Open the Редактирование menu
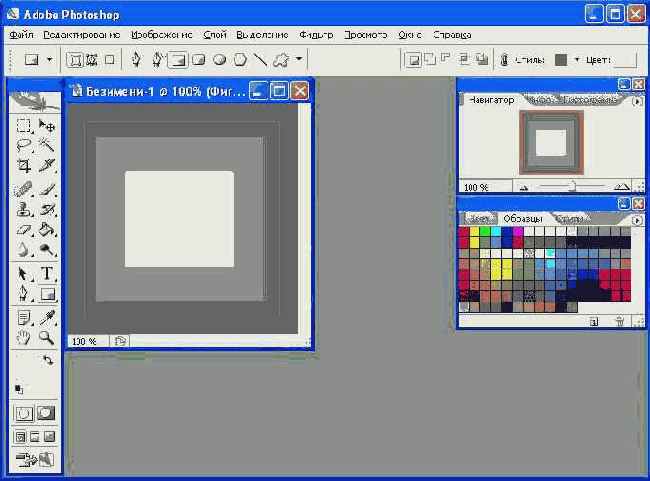 pyautogui.click(x=82, y=35)
